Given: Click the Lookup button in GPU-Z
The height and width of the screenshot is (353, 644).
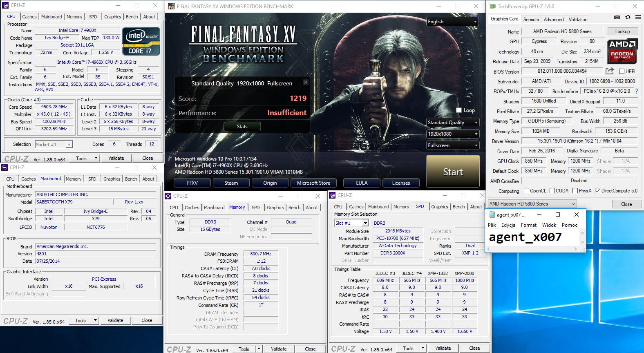Looking at the screenshot, I should (x=622, y=31).
